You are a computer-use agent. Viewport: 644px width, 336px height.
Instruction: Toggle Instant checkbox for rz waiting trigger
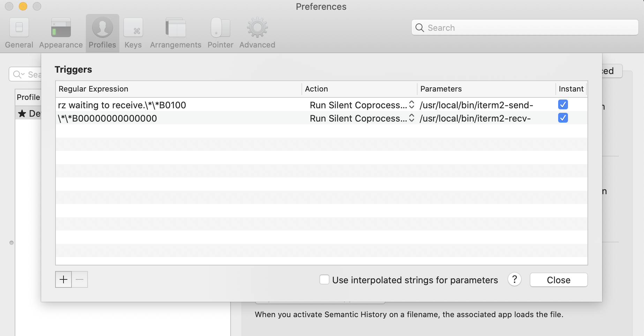tap(563, 104)
